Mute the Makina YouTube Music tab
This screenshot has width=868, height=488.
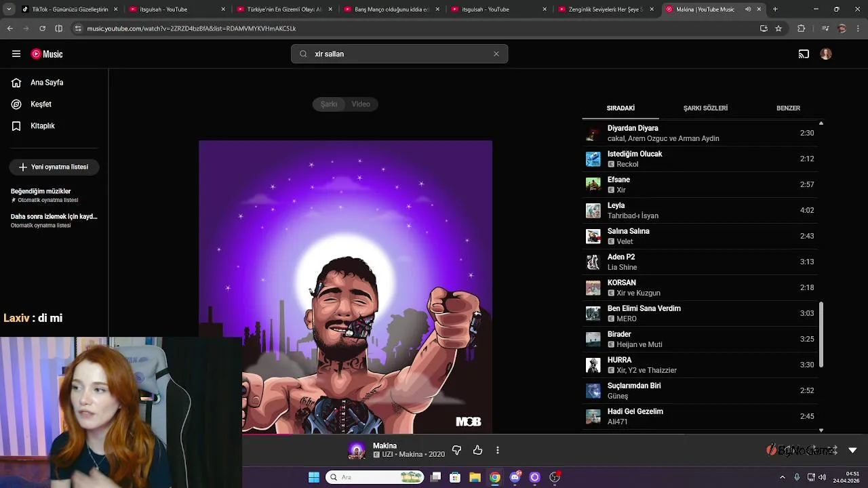pyautogui.click(x=748, y=9)
